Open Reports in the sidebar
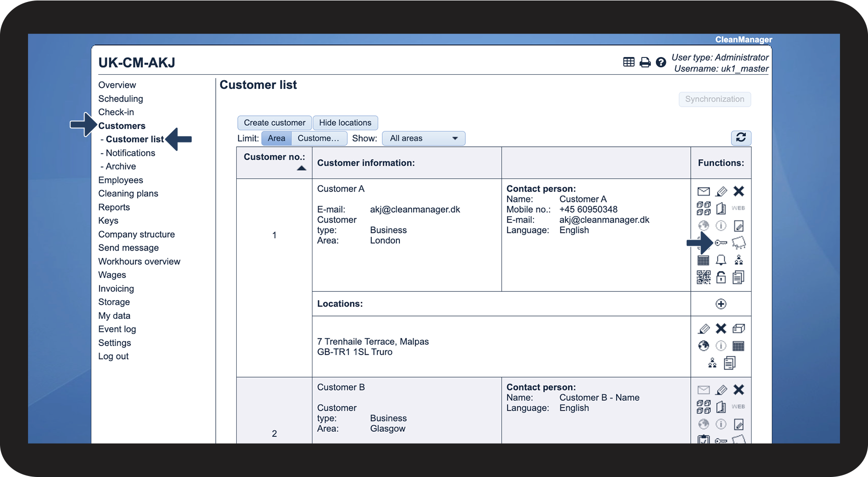 pos(114,207)
